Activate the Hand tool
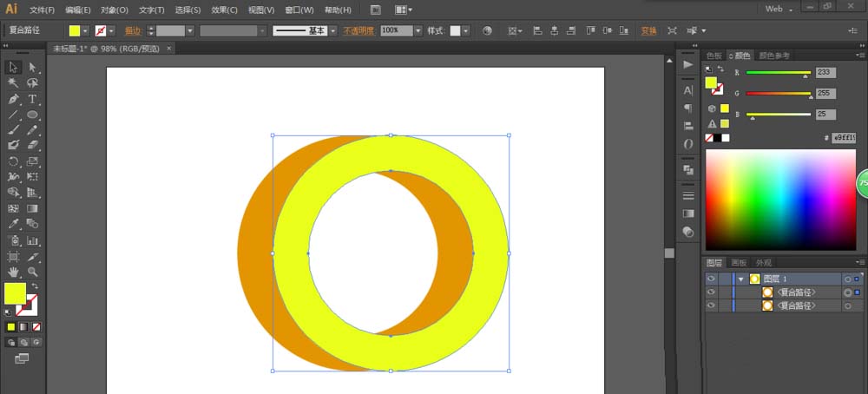This screenshot has height=394, width=868. point(14,272)
